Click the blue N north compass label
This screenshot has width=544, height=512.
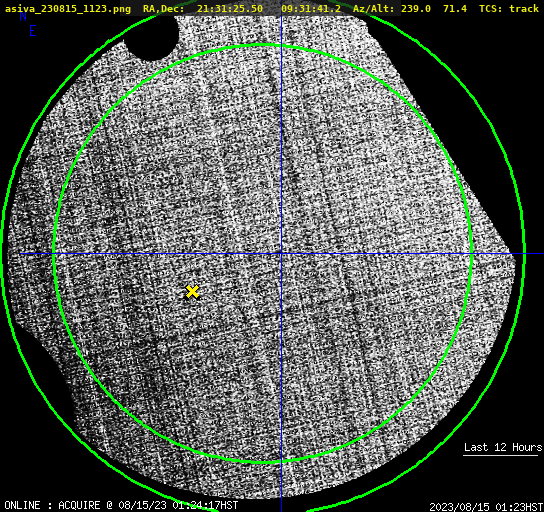(23, 16)
